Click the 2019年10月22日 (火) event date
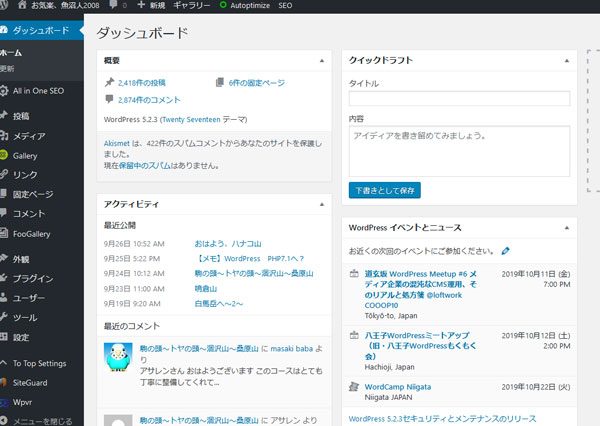600x426 pixels. 536,387
